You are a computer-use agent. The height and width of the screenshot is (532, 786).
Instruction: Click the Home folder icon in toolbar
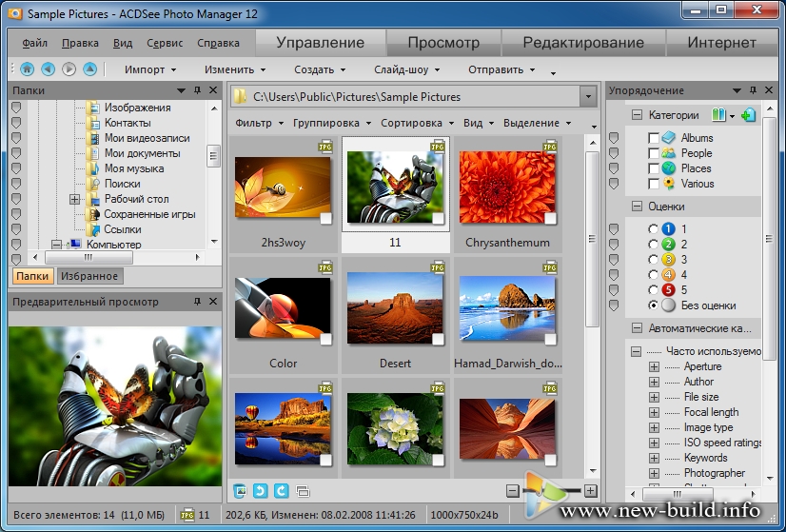(27, 69)
